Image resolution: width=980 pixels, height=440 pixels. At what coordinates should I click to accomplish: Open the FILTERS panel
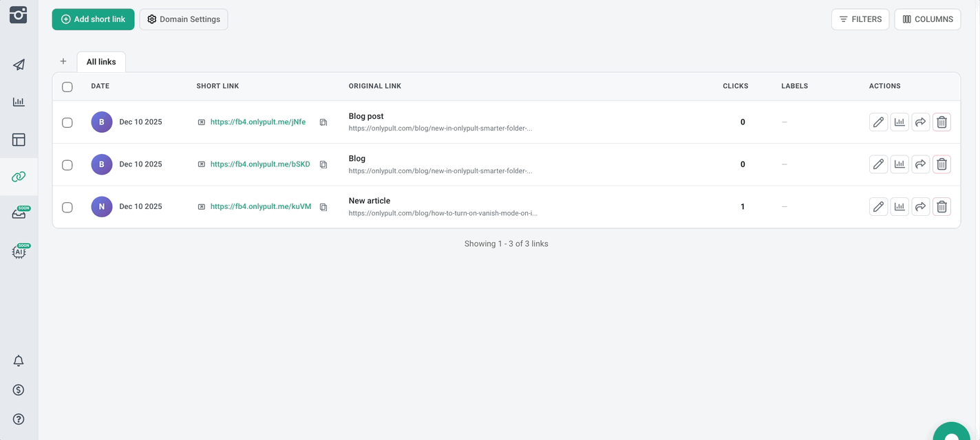860,19
